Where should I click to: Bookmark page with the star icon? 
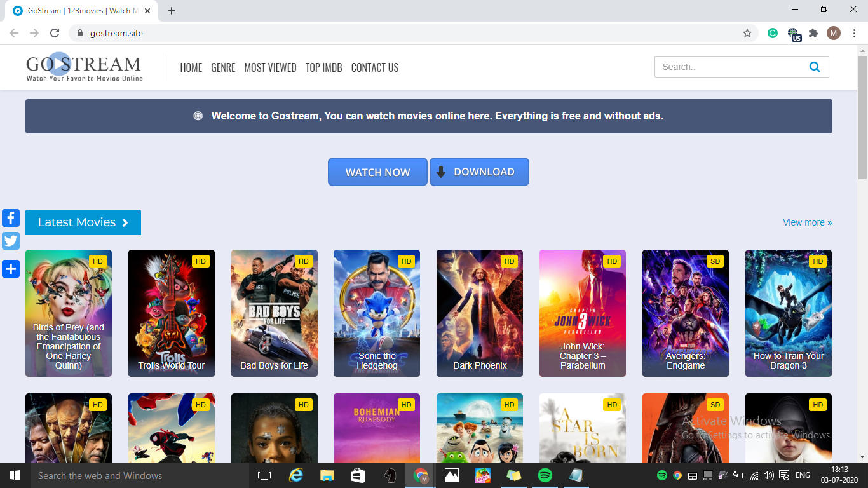(747, 33)
